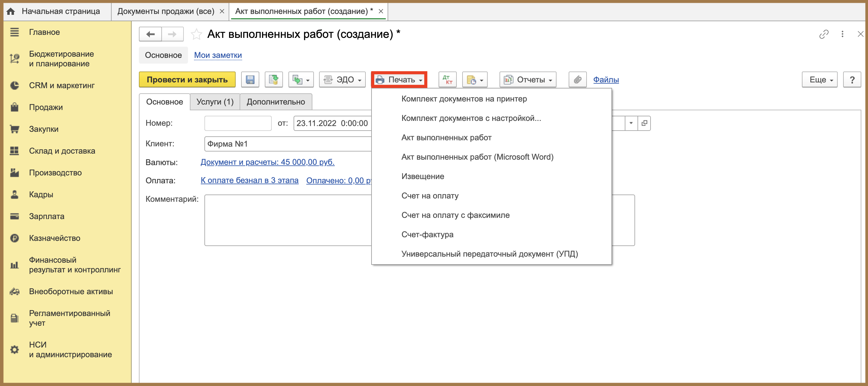Click Провести и закрыть button
This screenshot has height=386, width=868.
coord(187,80)
